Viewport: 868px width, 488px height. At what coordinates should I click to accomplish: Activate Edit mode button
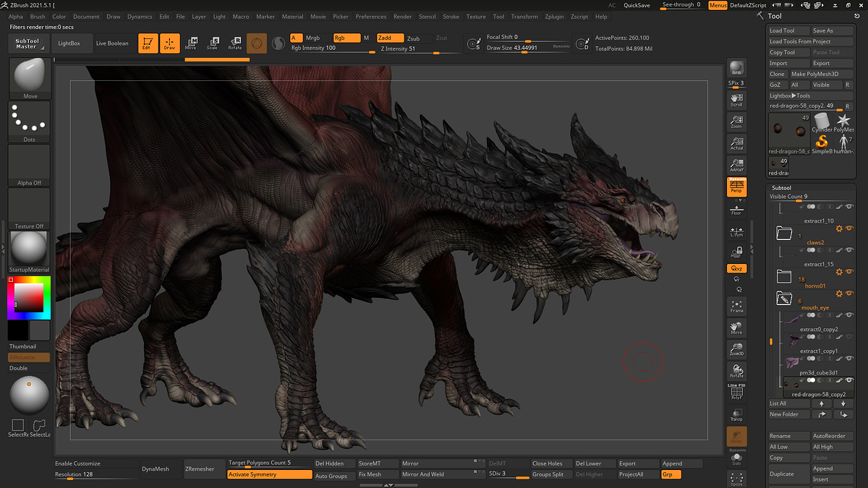(x=148, y=43)
